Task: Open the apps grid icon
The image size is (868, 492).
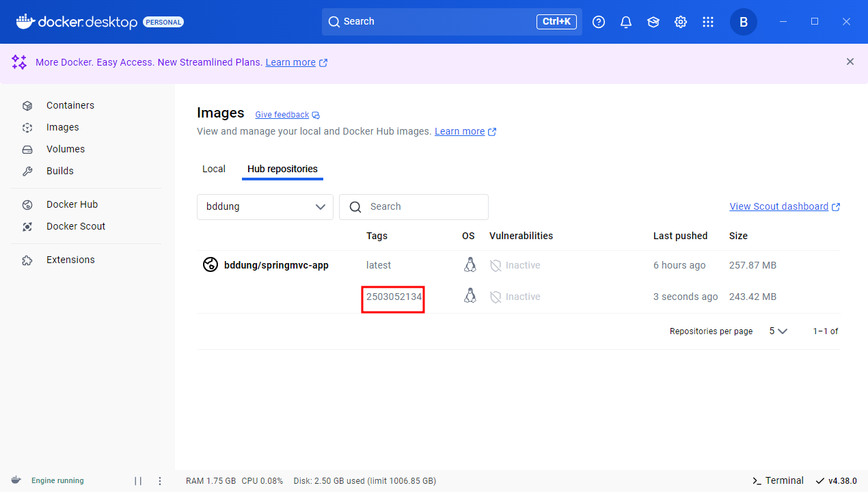Action: click(x=708, y=22)
